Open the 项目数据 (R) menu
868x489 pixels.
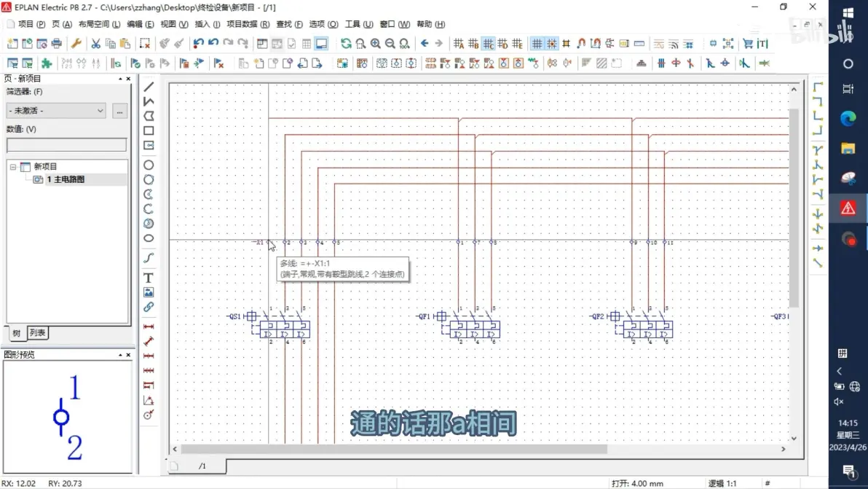(248, 24)
